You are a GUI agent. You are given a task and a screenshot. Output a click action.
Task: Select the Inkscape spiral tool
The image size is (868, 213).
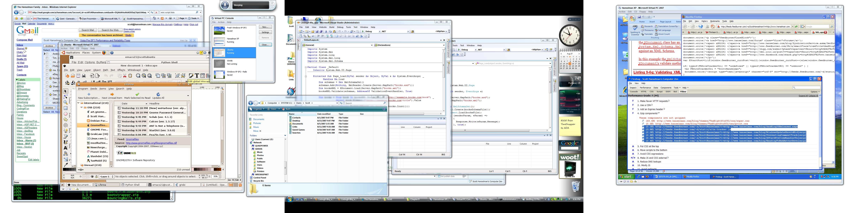pyautogui.click(x=66, y=125)
